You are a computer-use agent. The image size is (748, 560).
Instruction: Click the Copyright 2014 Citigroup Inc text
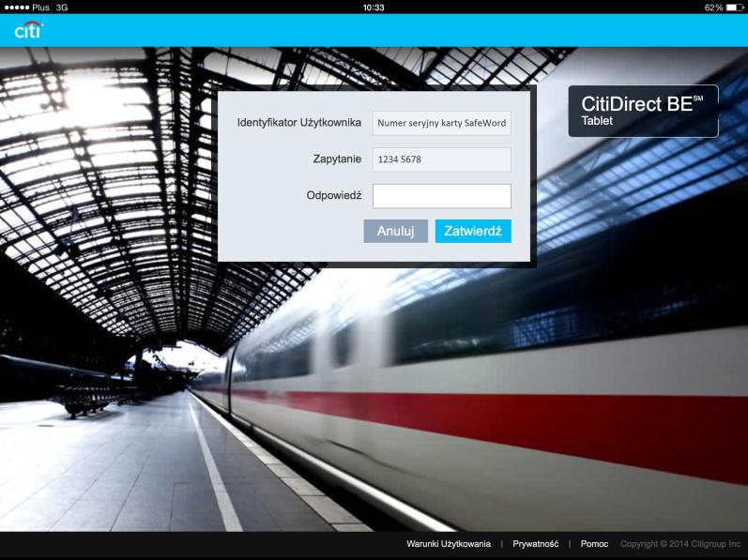coord(680,544)
